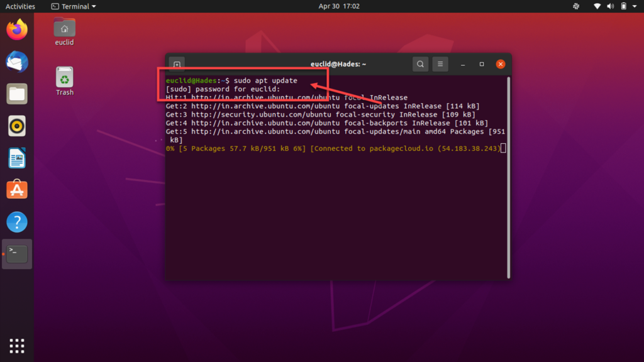
Task: Click the 'sudo apt update' command text
Action: point(265,80)
